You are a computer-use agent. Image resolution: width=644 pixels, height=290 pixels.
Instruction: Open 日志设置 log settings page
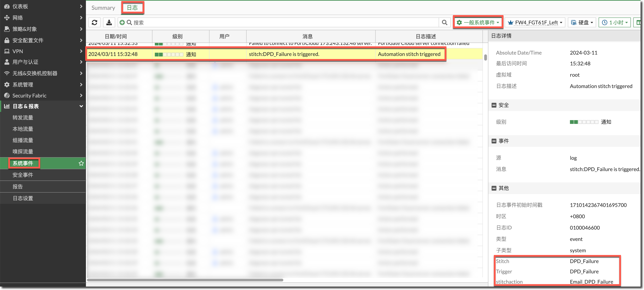[23, 198]
